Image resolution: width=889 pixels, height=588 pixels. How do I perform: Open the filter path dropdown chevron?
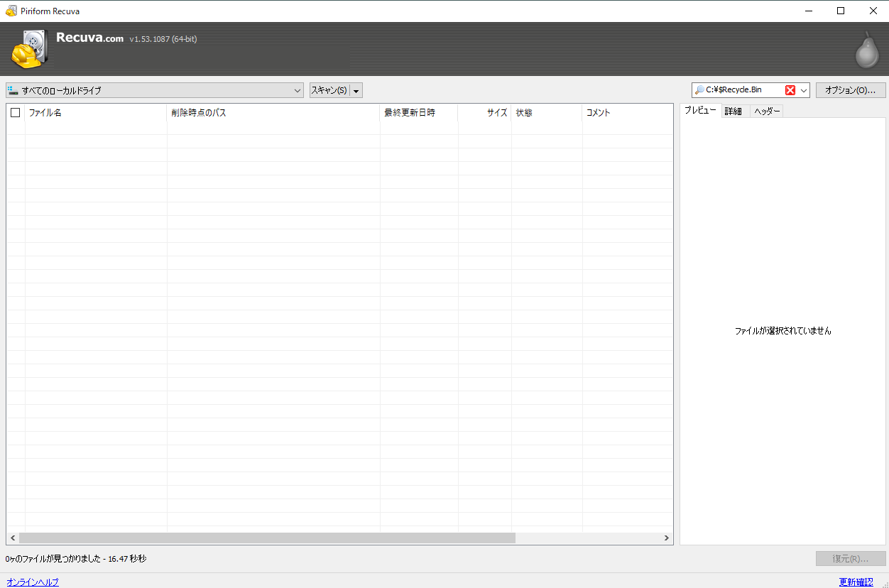[804, 90]
